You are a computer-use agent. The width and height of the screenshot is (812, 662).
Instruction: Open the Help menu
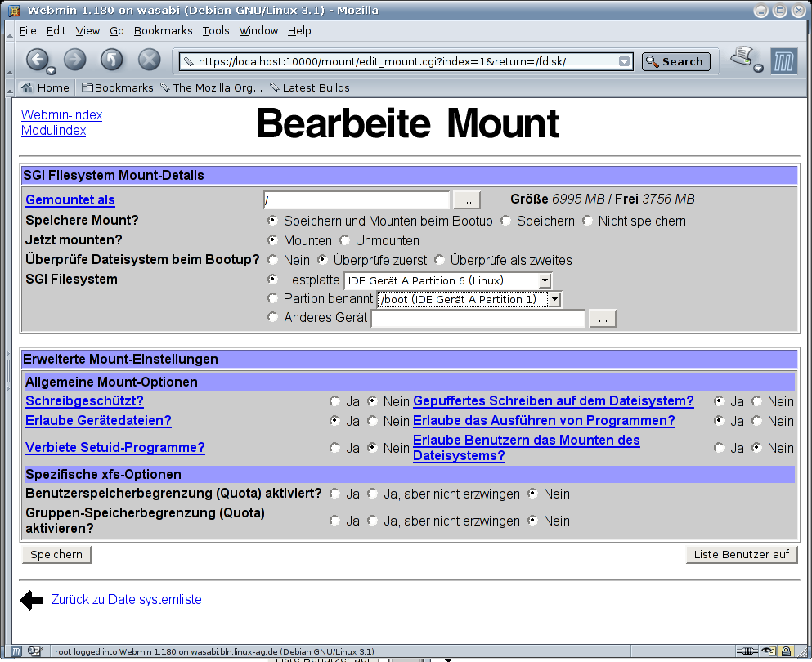[299, 31]
